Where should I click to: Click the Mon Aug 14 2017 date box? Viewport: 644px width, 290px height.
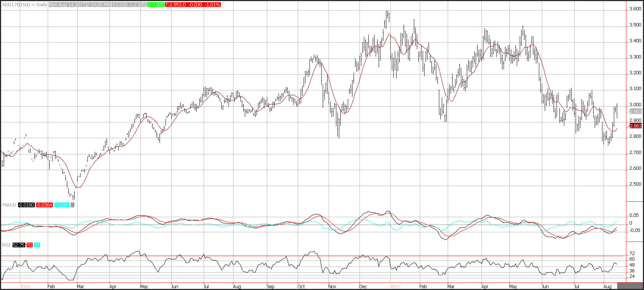point(67,5)
